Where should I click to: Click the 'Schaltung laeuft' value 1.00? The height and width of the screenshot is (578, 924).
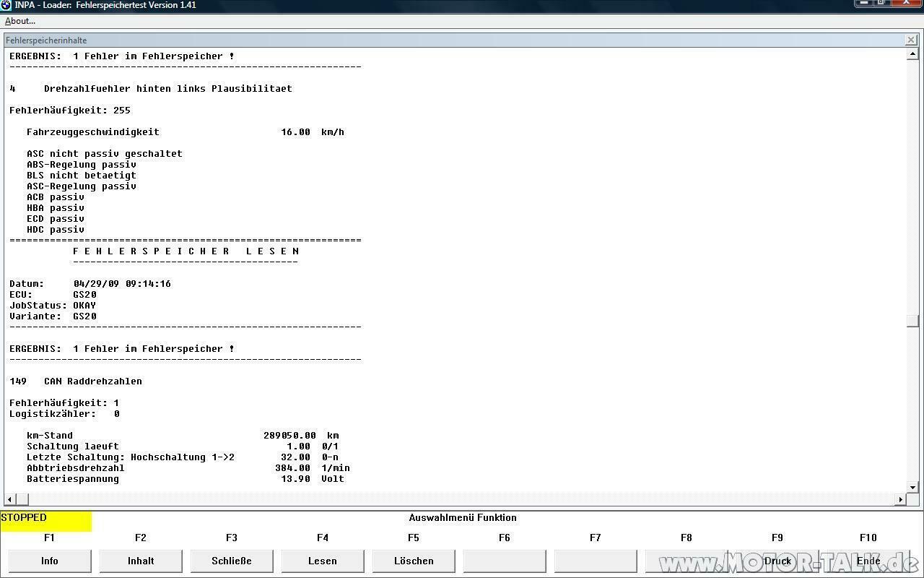click(298, 447)
